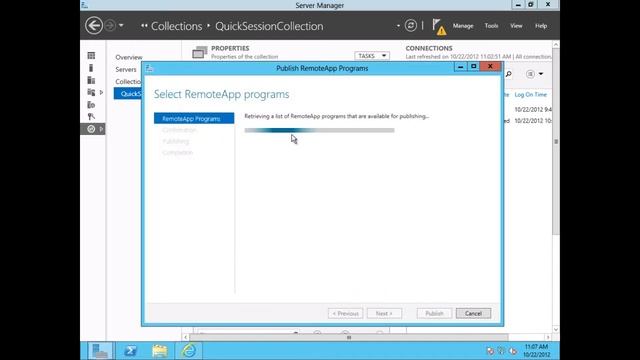The image size is (640, 360).
Task: Click the Previous wizard button
Action: pyautogui.click(x=345, y=313)
